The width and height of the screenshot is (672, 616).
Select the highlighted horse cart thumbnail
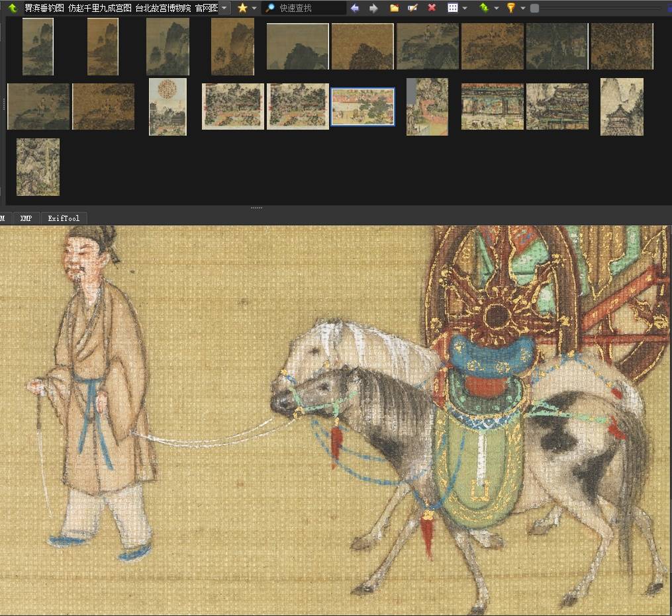point(363,107)
